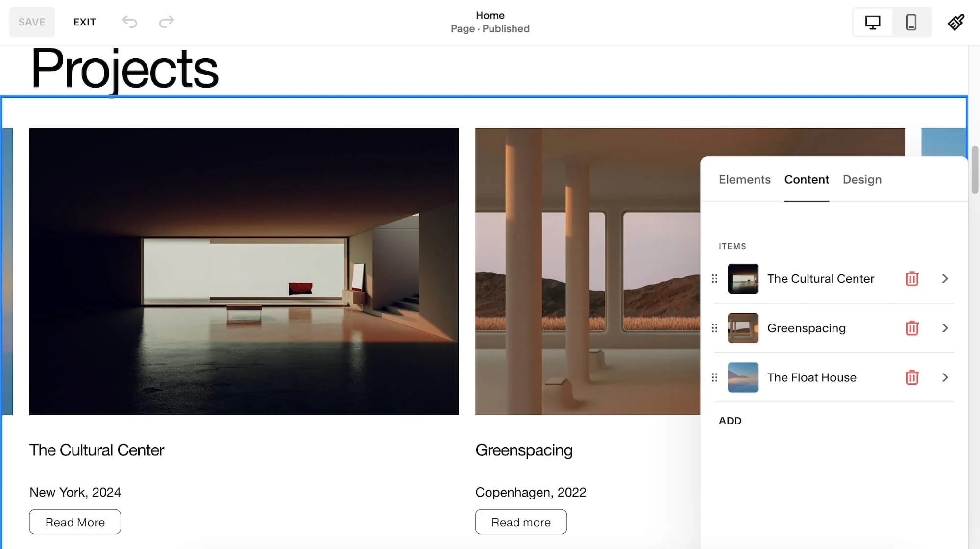Viewport: 980px width, 549px height.
Task: Click the EXIT button
Action: pos(85,22)
